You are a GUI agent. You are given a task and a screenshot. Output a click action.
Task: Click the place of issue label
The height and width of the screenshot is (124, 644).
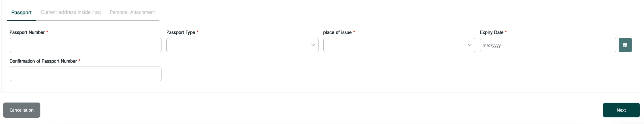pyautogui.click(x=337, y=32)
